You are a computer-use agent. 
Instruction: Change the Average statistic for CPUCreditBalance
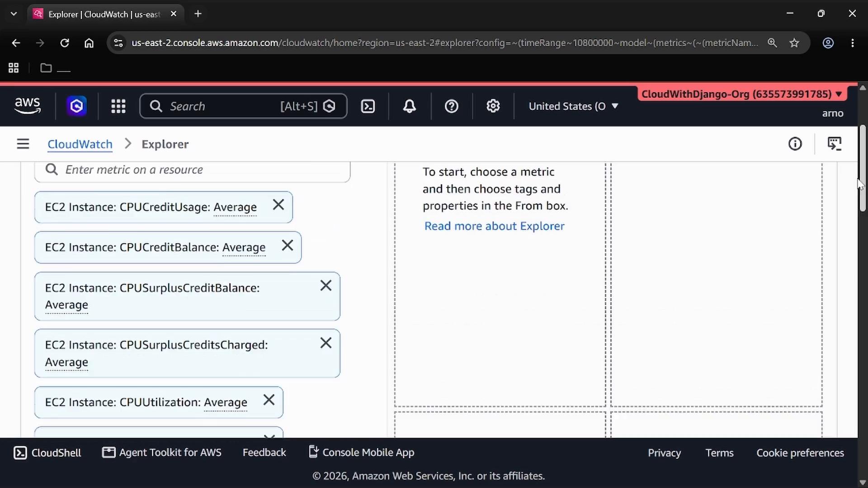[x=244, y=248]
